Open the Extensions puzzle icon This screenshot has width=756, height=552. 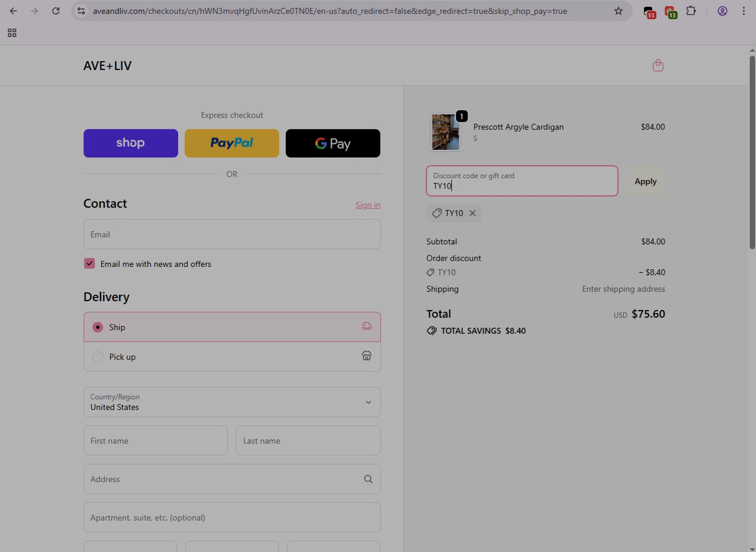[691, 11]
